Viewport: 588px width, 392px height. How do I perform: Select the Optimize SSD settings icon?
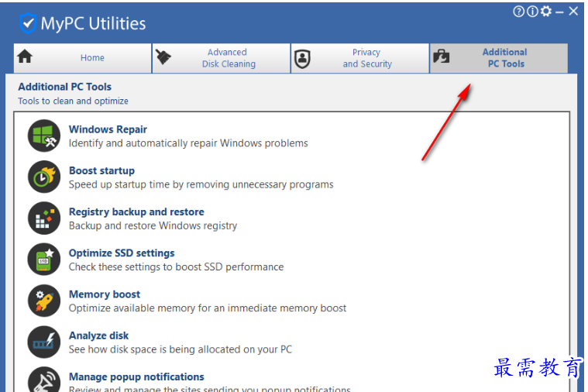[44, 260]
